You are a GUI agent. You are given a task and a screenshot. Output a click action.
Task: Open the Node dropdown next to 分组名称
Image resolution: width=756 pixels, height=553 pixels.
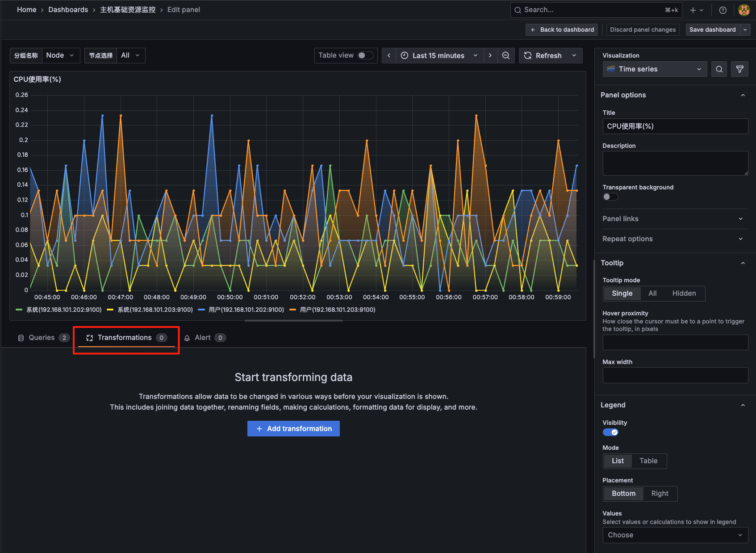pos(61,55)
